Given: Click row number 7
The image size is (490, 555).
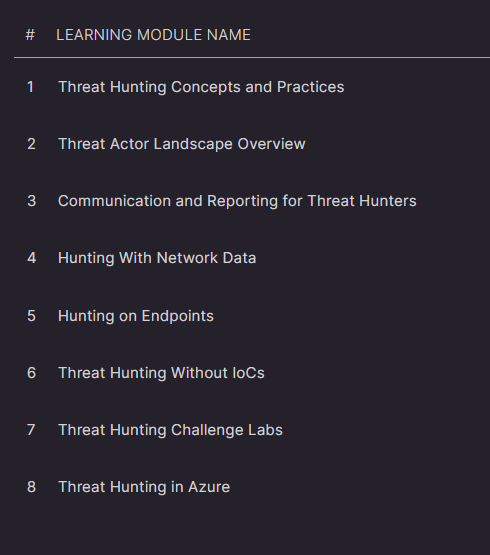Looking at the screenshot, I should 31,430.
